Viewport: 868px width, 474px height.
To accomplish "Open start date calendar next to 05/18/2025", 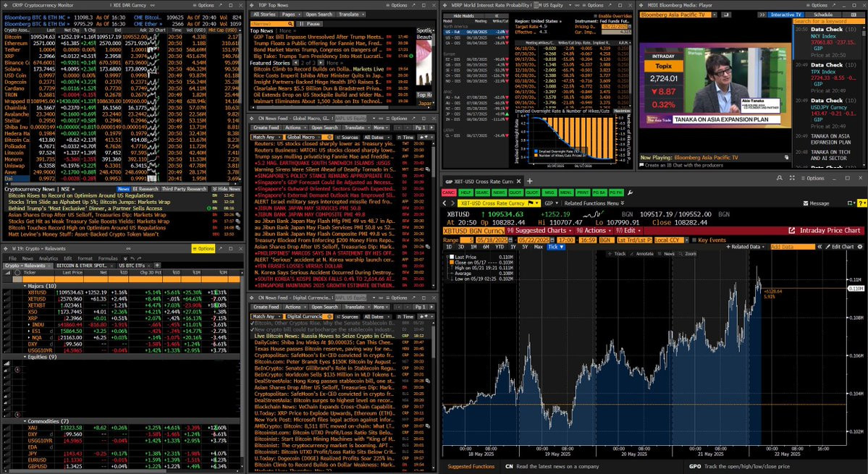I will tap(511, 240).
